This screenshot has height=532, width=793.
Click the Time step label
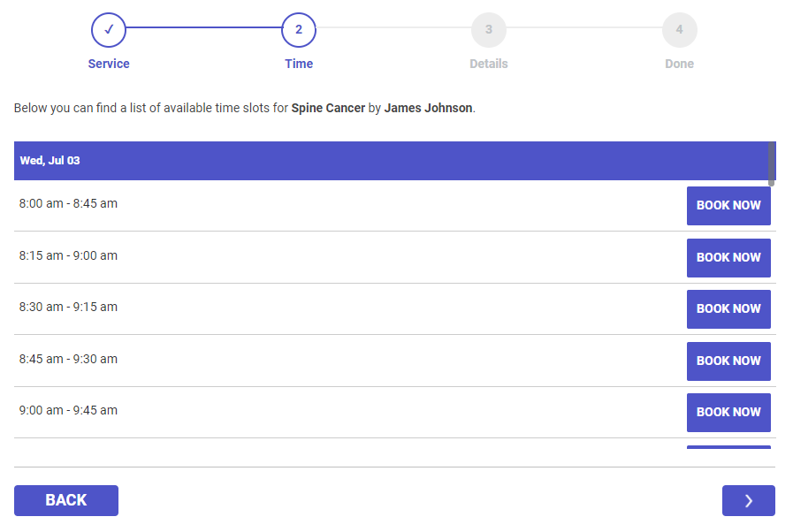coord(299,64)
